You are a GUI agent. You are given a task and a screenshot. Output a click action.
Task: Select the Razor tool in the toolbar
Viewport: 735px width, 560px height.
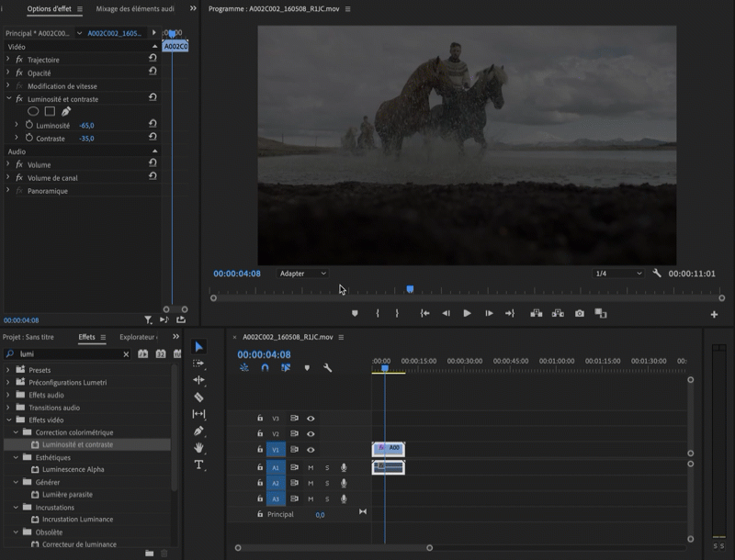tap(199, 398)
